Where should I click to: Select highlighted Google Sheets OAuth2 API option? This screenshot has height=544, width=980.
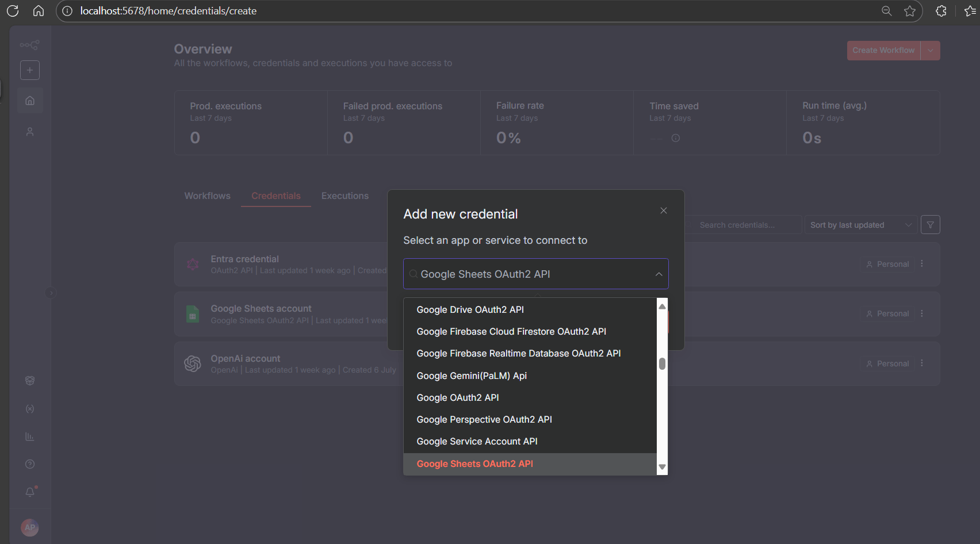coord(530,464)
